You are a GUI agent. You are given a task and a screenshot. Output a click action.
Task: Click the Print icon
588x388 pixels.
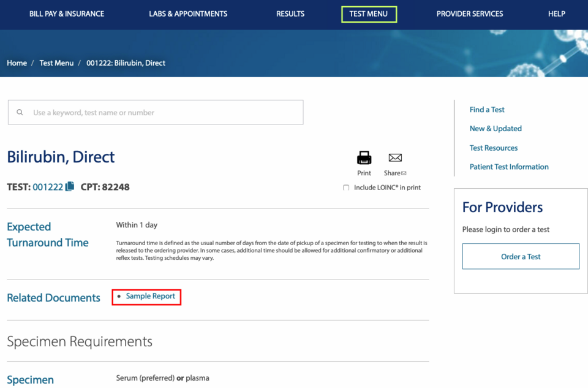pos(364,158)
